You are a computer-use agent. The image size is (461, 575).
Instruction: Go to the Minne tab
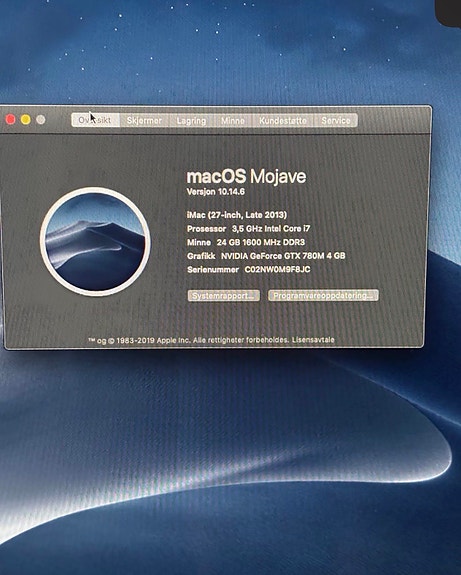point(233,121)
